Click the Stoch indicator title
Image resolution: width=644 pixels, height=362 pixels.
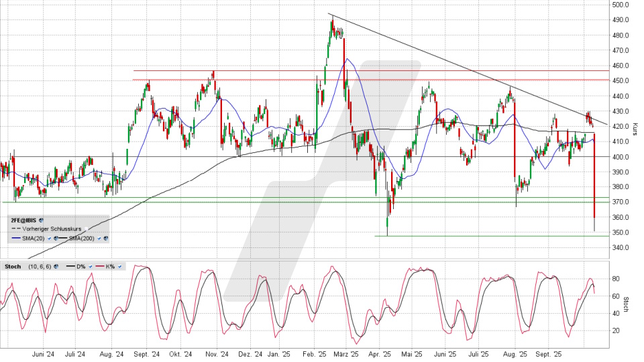pos(11,266)
